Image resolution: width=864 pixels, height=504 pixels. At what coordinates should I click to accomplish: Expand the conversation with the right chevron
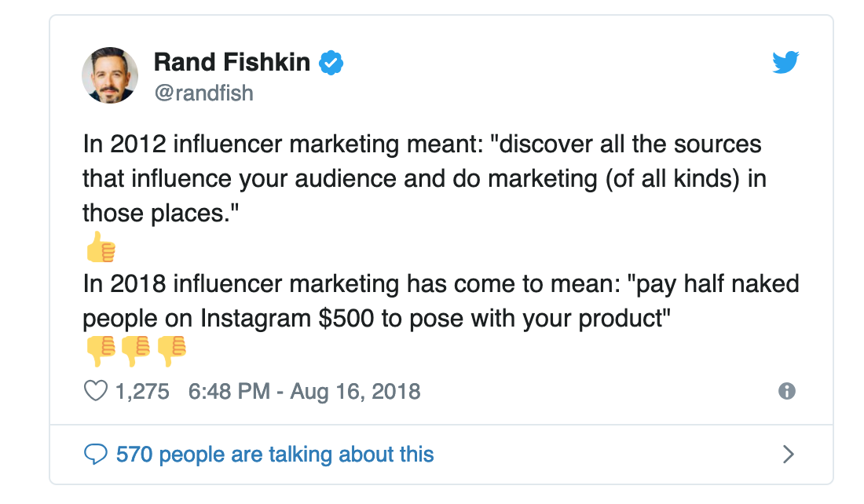point(789,454)
